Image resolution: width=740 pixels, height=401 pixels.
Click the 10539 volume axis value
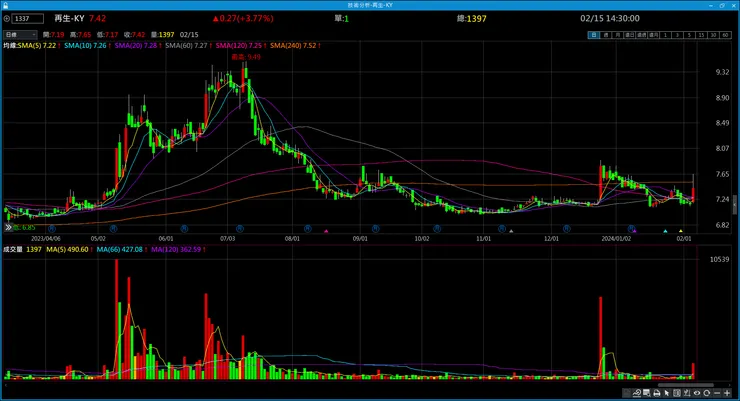[719, 259]
